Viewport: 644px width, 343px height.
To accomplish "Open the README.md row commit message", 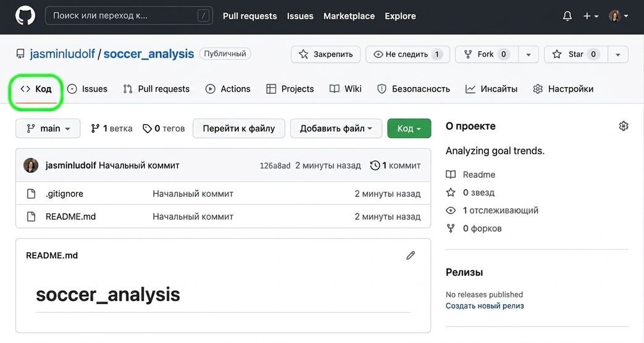I will [x=193, y=217].
